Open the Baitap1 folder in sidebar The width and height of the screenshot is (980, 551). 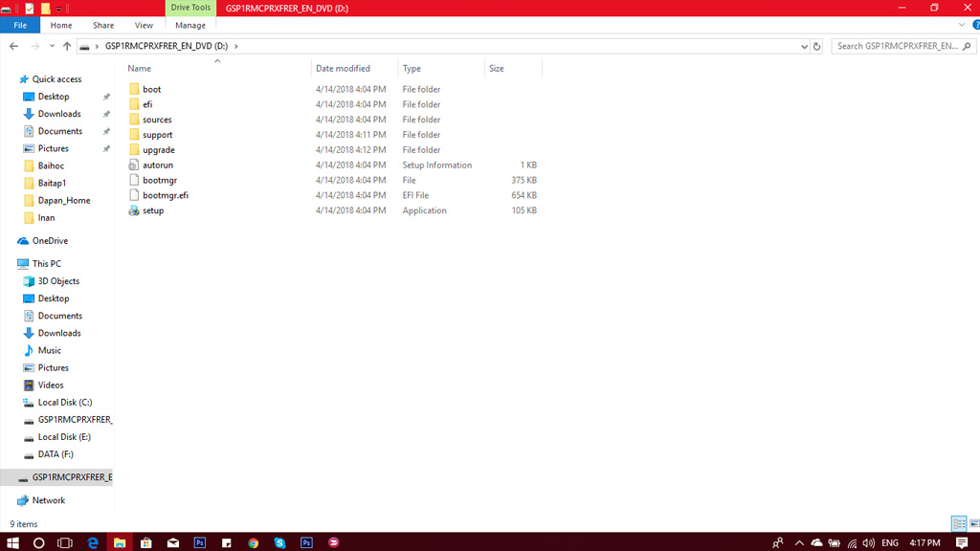pyautogui.click(x=52, y=183)
